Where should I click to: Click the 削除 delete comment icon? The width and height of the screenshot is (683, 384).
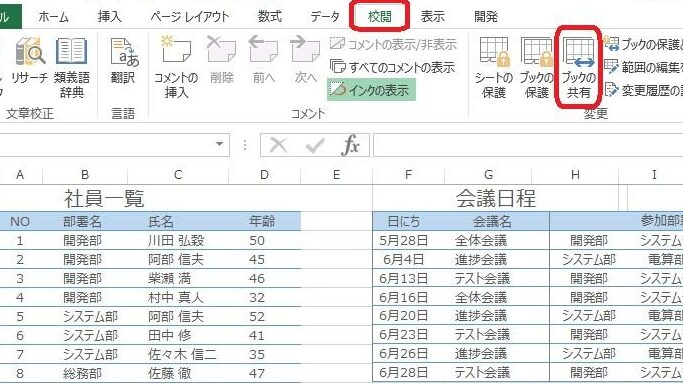(x=222, y=61)
